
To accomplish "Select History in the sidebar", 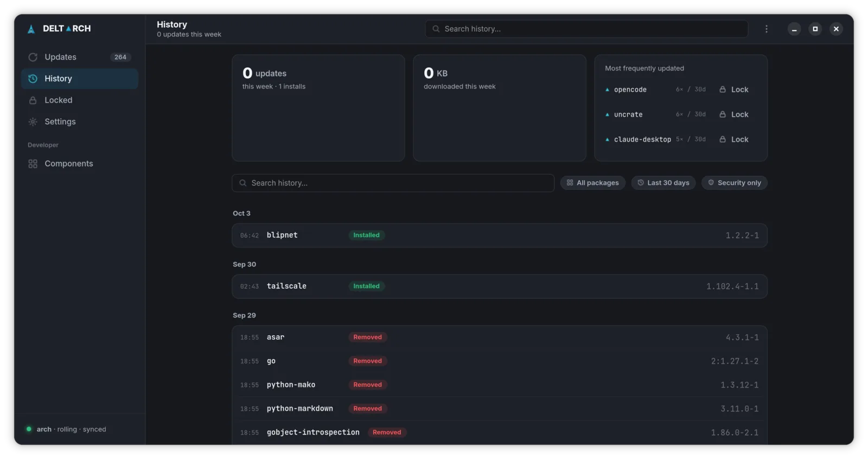I will coord(79,79).
